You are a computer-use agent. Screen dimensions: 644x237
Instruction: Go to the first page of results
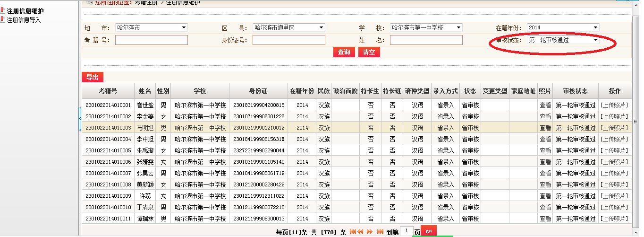pyautogui.click(x=352, y=232)
